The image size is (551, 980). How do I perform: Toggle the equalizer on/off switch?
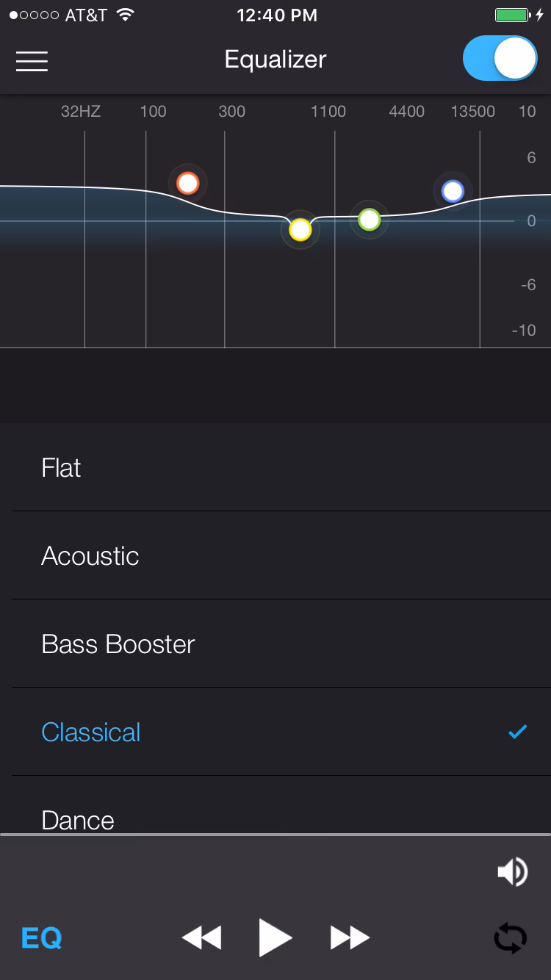pyautogui.click(x=500, y=58)
